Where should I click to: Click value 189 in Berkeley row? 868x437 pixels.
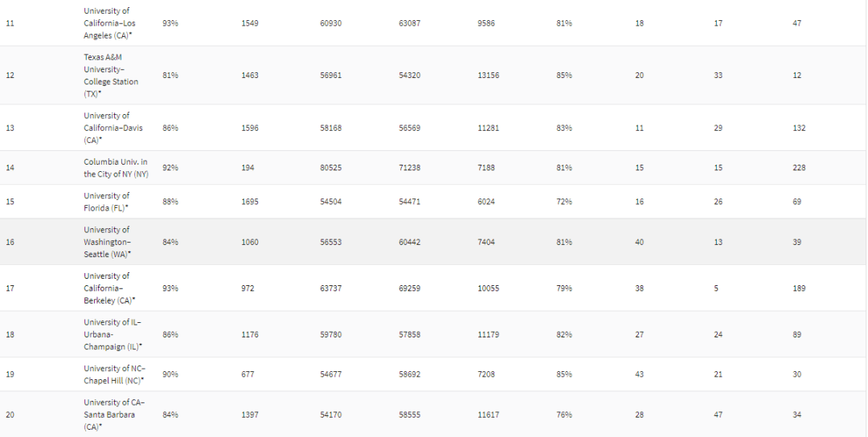coord(800,288)
